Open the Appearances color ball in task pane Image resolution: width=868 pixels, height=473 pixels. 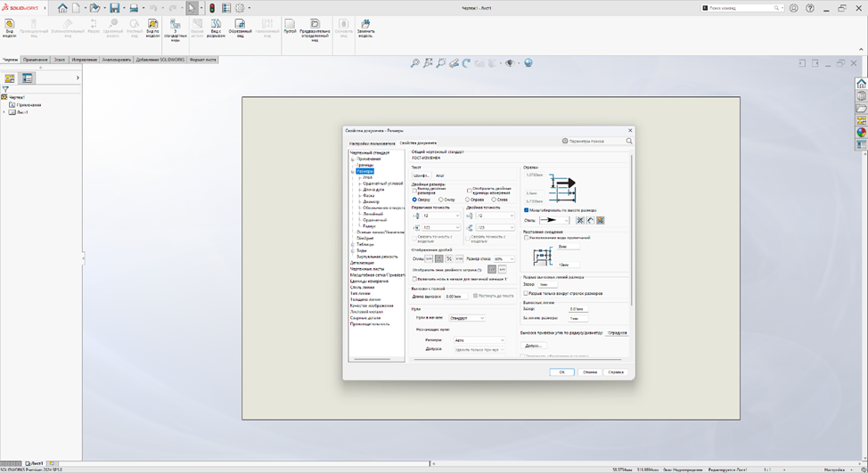click(x=861, y=132)
